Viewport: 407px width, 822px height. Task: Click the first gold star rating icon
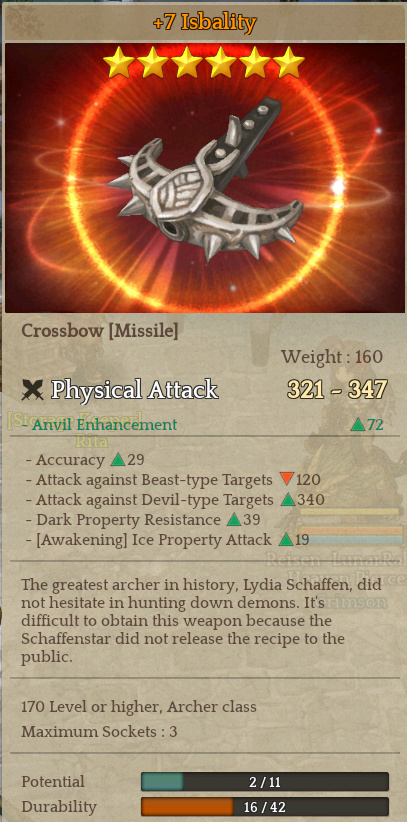click(119, 62)
